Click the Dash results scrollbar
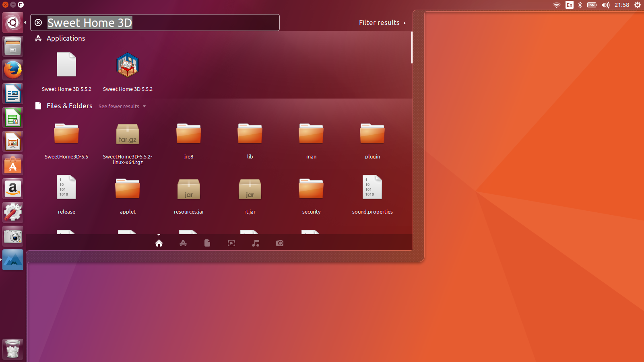The height and width of the screenshot is (362, 644). pos(412,47)
